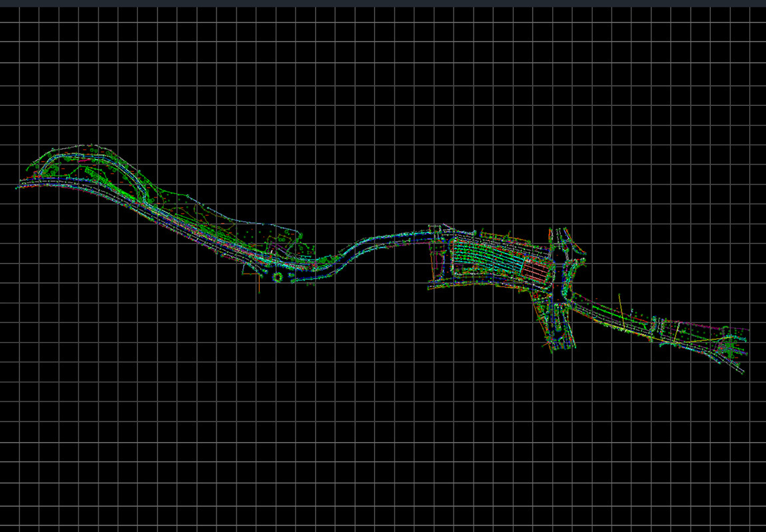Click the dark title strip at the top

coord(383,3)
